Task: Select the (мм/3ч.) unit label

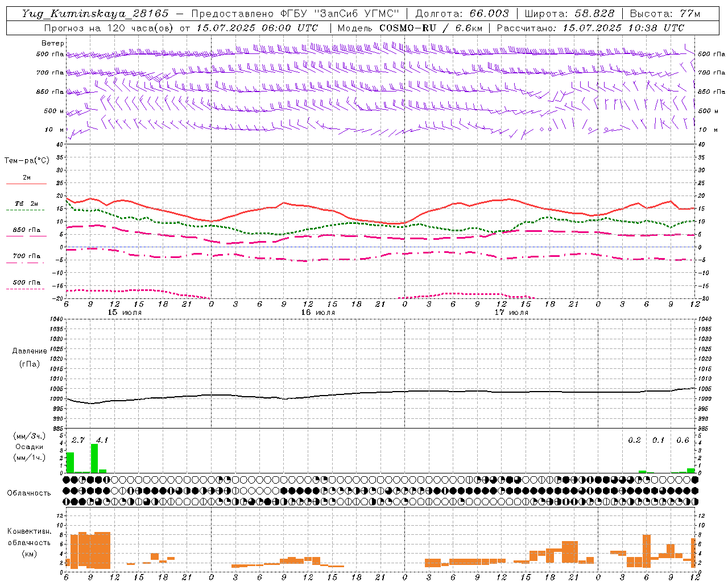Action: click(x=29, y=436)
